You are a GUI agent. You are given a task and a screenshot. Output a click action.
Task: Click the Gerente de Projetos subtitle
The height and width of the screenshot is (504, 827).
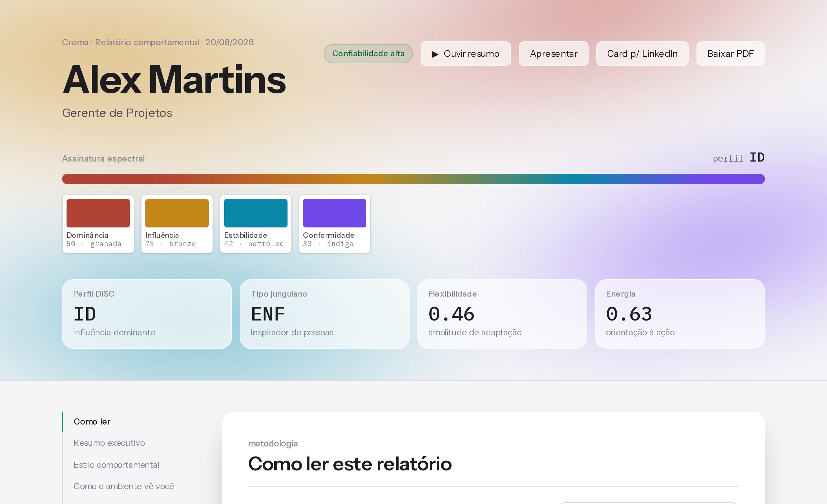[x=117, y=113]
